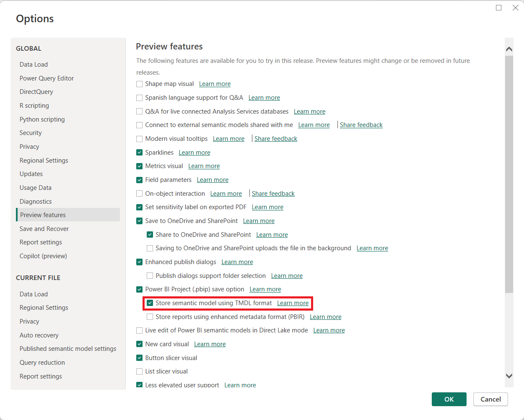Open Learn more for Sparklines
Viewport: 524px width, 420px height.
tap(195, 153)
